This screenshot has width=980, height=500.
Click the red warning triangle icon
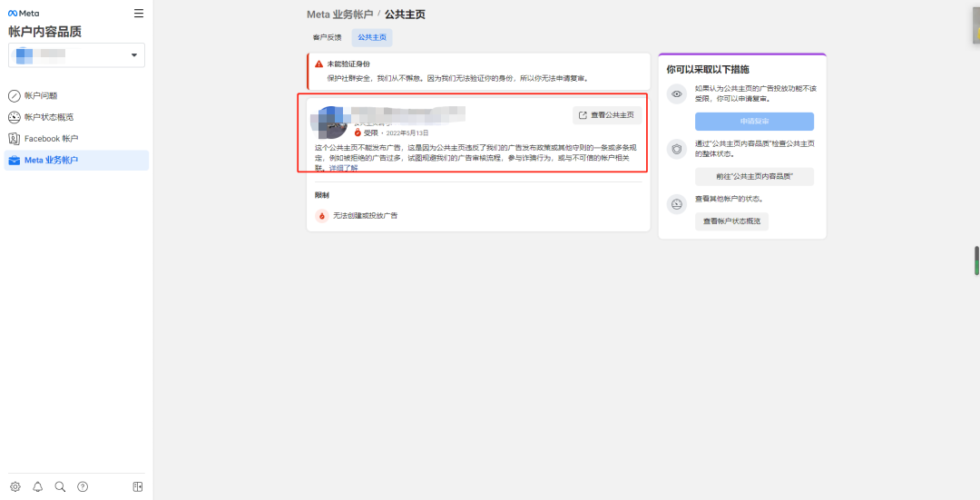[318, 64]
